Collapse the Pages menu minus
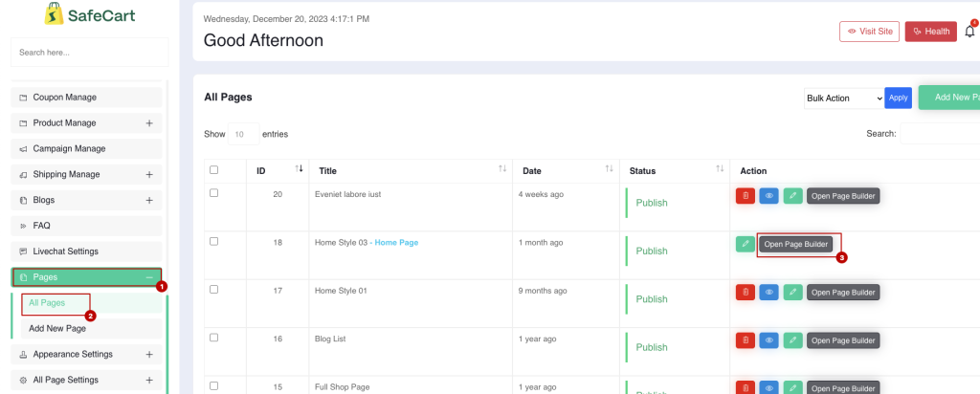 (149, 277)
